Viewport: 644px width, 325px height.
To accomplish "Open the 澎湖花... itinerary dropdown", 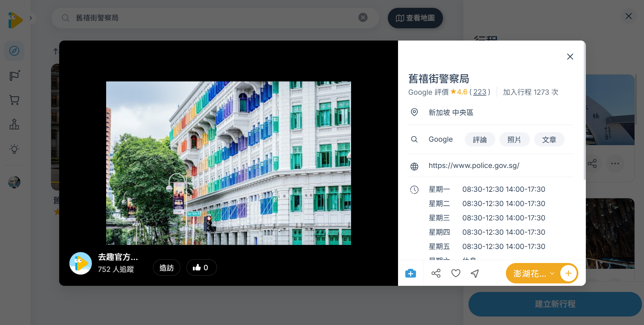I will point(533,274).
